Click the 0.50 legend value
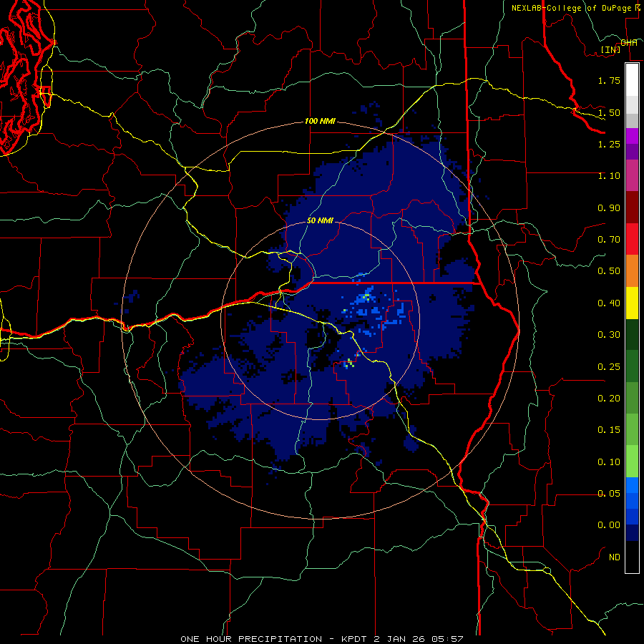 pos(609,271)
